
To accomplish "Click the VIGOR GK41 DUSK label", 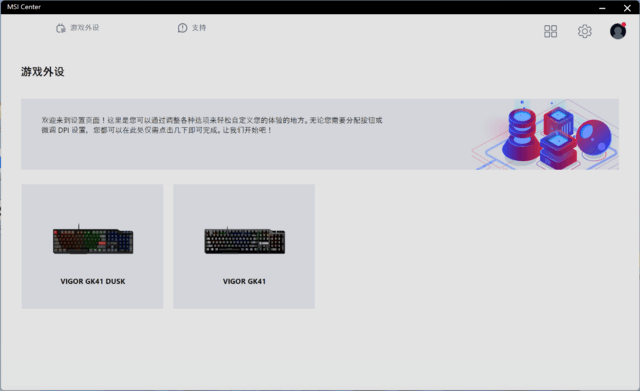I will (93, 281).
